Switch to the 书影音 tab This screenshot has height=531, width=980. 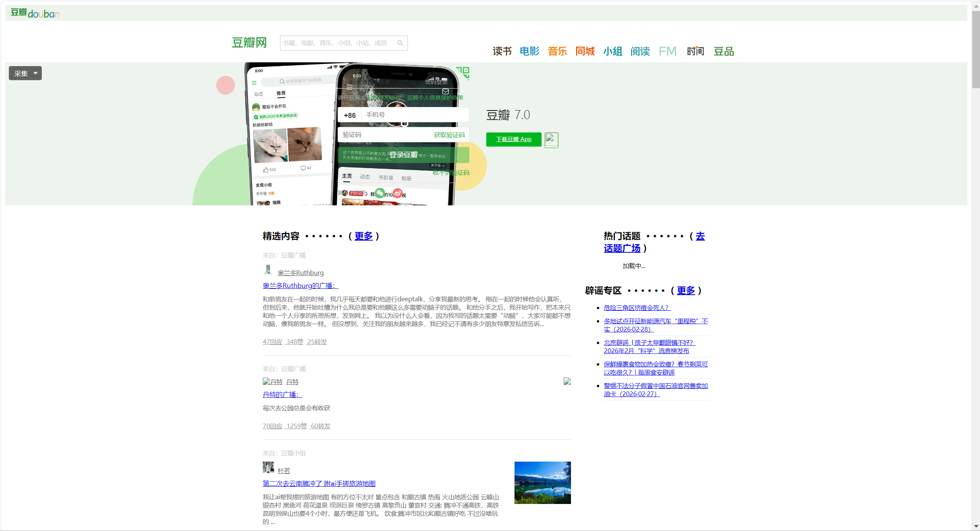[385, 178]
